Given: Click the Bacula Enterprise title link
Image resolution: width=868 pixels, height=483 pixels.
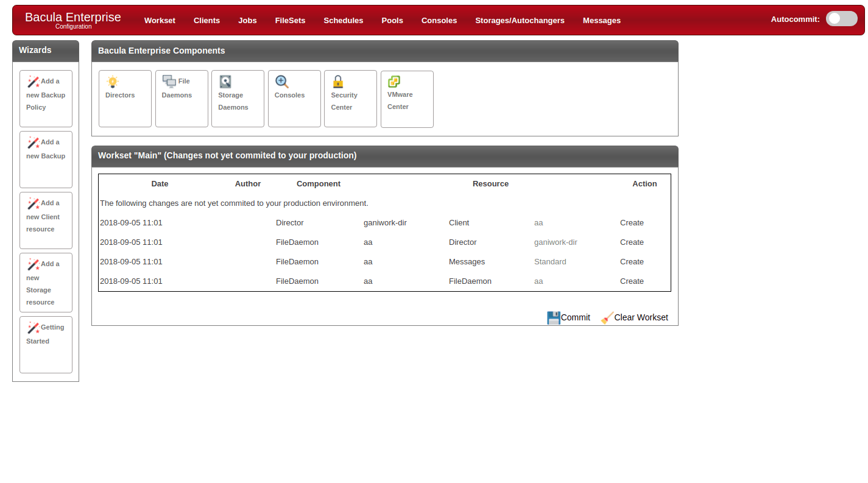Looking at the screenshot, I should point(73,17).
